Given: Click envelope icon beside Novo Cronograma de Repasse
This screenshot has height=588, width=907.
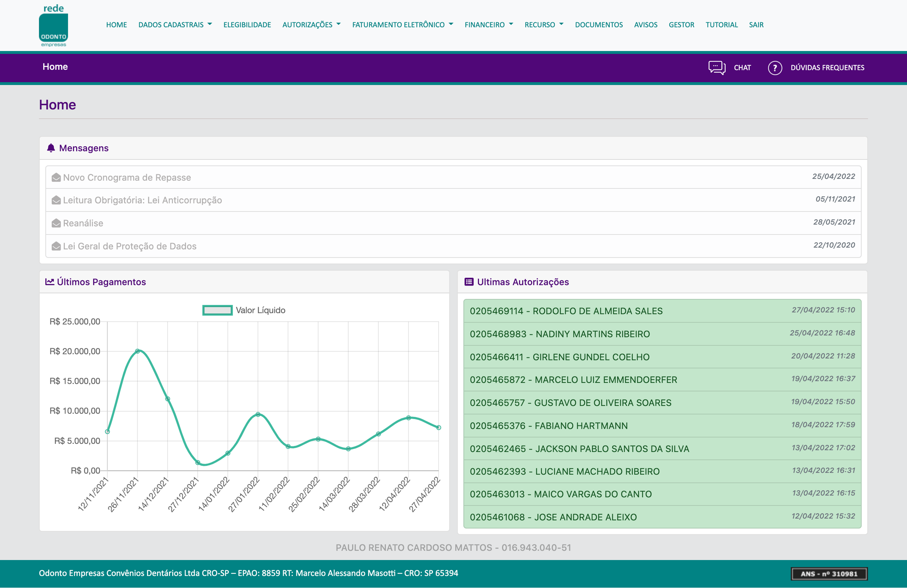Looking at the screenshot, I should pos(56,177).
